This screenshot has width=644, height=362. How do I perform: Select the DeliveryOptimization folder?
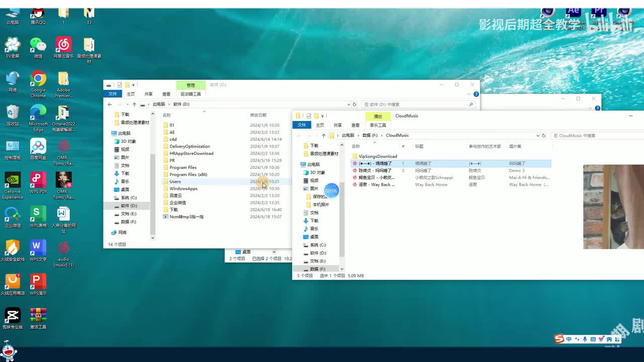pos(190,146)
